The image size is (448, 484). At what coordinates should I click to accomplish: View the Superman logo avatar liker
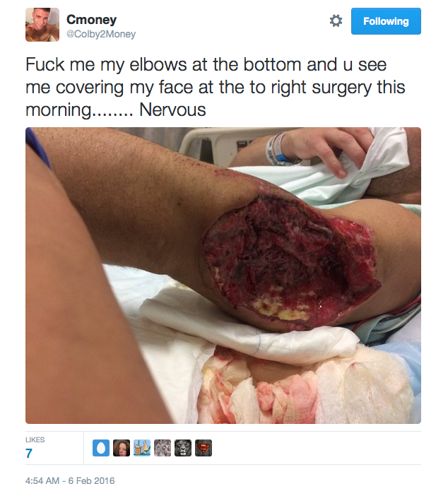[x=204, y=448]
